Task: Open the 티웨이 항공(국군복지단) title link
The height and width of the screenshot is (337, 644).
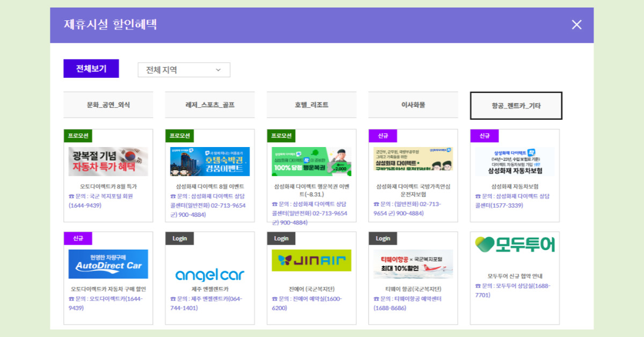Action: coord(413,289)
